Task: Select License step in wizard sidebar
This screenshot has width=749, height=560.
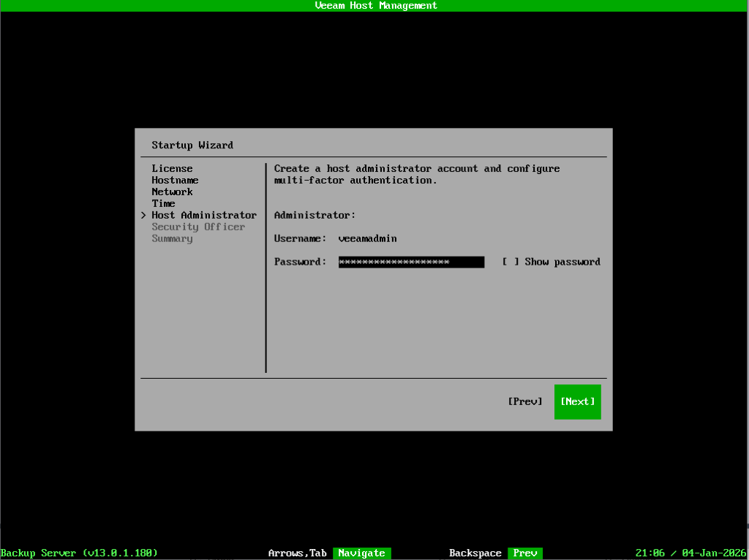Action: tap(172, 168)
